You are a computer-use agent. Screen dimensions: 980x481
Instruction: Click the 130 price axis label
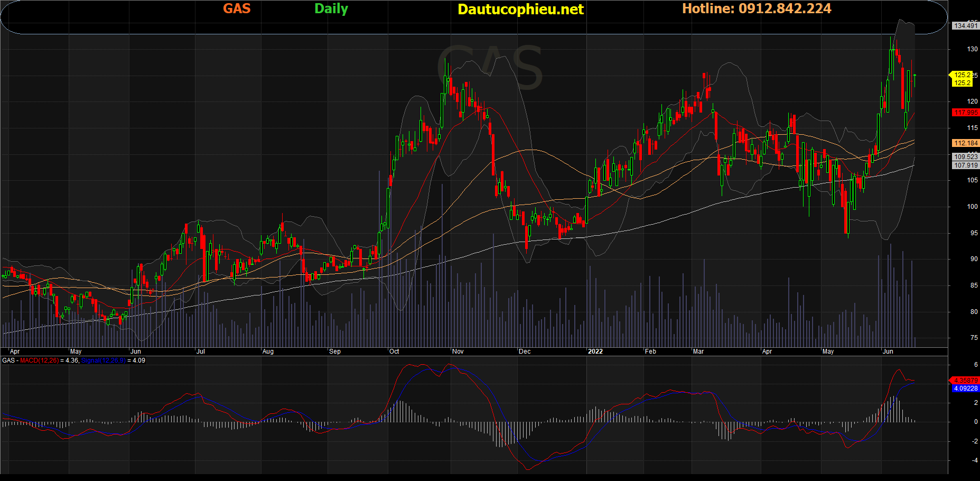tap(972, 49)
